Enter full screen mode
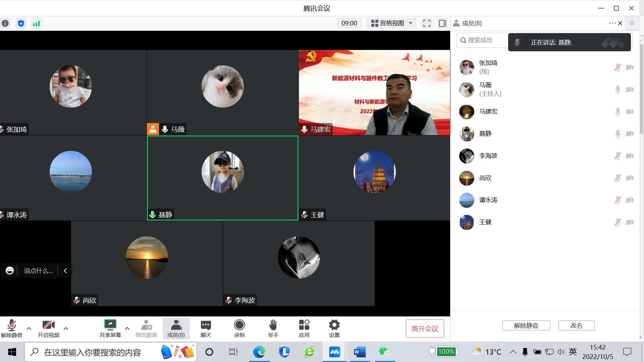Image resolution: width=644 pixels, height=362 pixels. click(x=427, y=23)
